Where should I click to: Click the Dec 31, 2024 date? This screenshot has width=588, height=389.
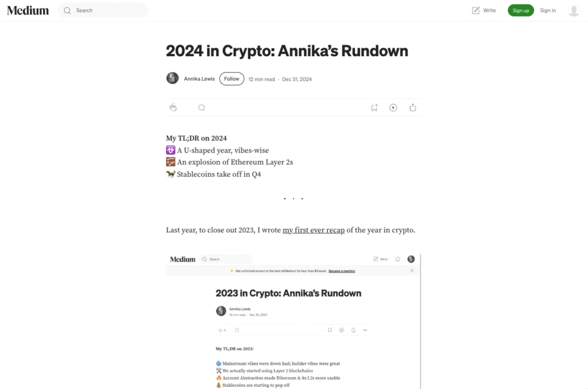297,79
